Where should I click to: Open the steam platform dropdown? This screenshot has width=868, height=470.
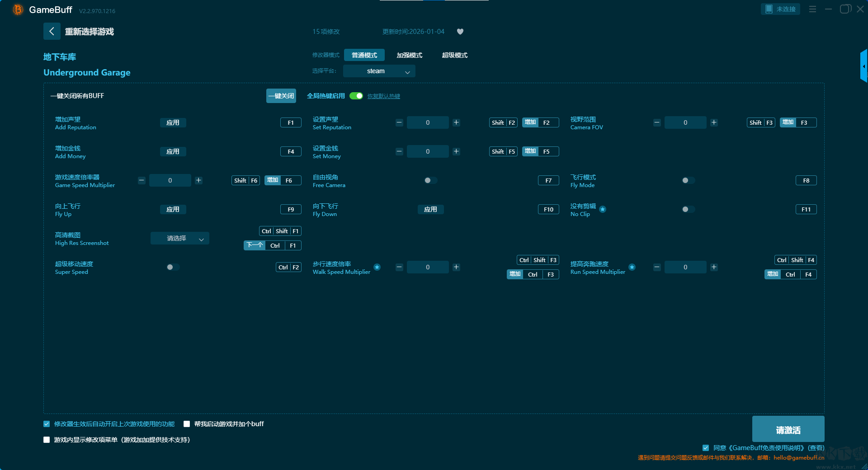[x=379, y=71]
